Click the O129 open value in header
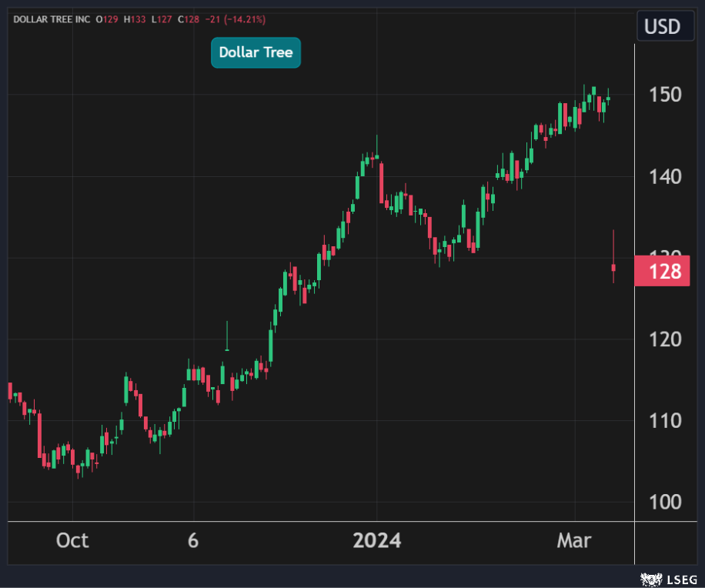Viewport: 705px width, 588px height. 107,18
